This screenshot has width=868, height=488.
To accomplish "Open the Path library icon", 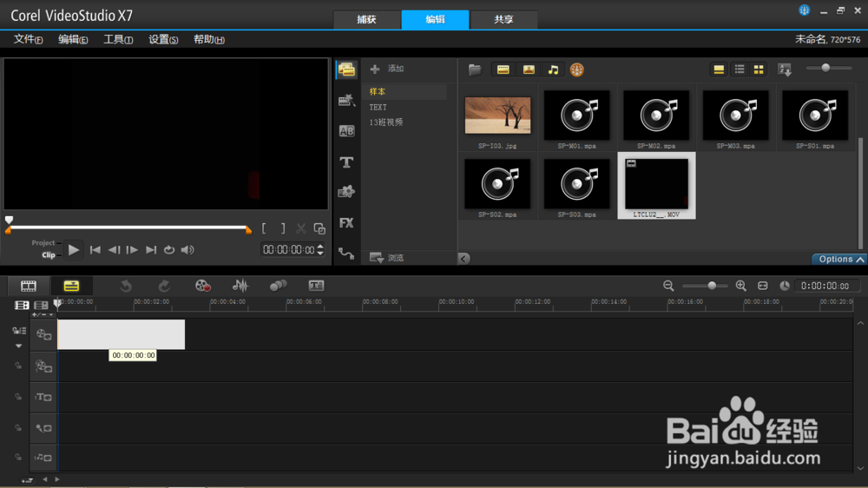I will point(346,254).
